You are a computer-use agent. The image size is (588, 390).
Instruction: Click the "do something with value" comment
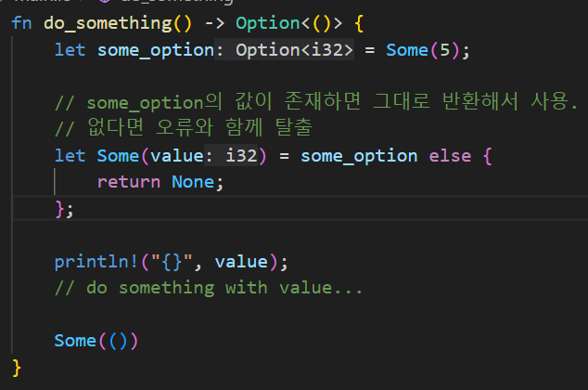pos(209,288)
